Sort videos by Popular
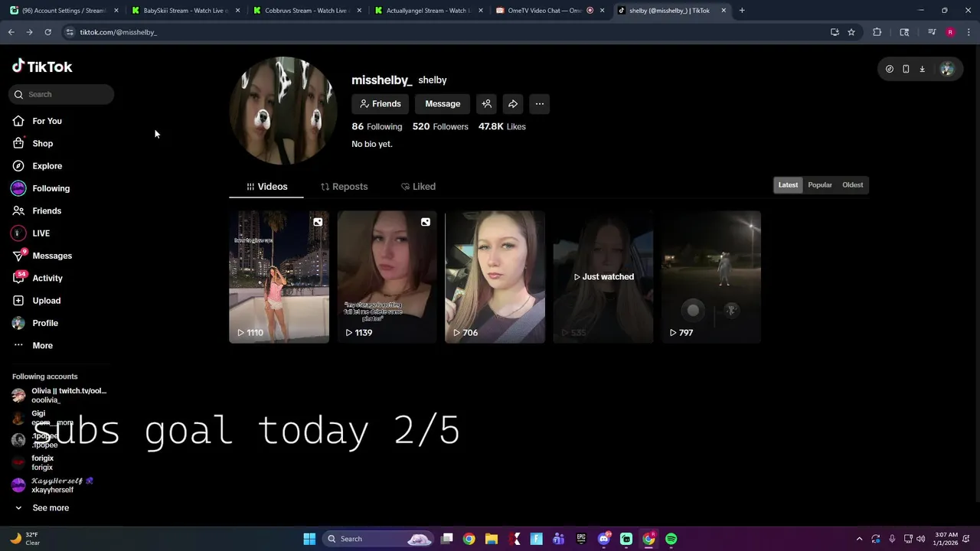The image size is (980, 551). [820, 185]
